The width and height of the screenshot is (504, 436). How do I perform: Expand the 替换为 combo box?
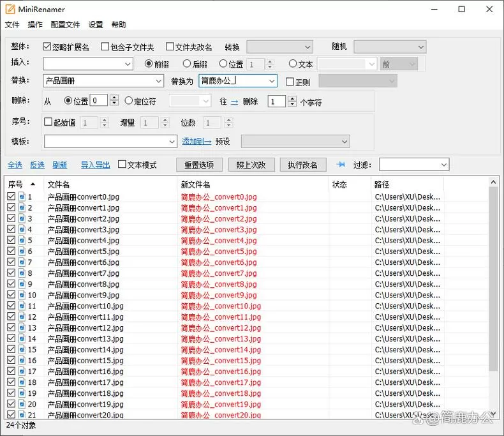tap(272, 81)
